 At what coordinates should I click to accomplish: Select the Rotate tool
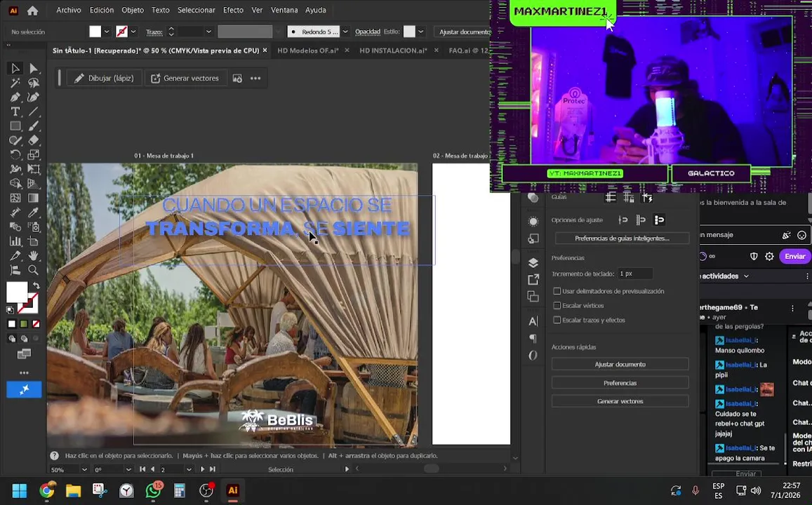point(15,155)
